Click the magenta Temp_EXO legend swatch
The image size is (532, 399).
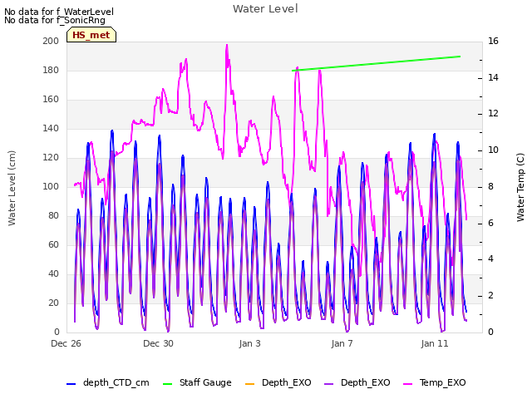(407, 384)
